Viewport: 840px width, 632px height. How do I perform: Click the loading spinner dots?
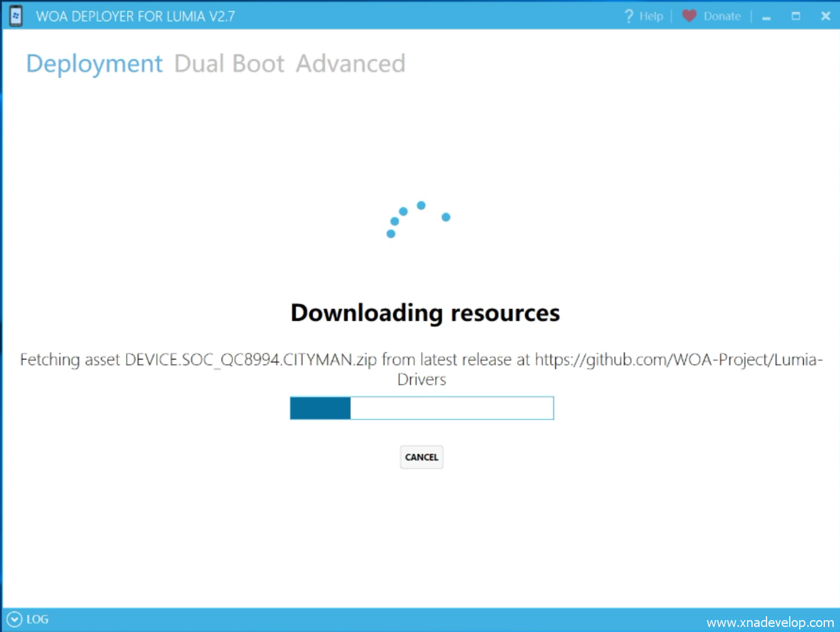[418, 220]
